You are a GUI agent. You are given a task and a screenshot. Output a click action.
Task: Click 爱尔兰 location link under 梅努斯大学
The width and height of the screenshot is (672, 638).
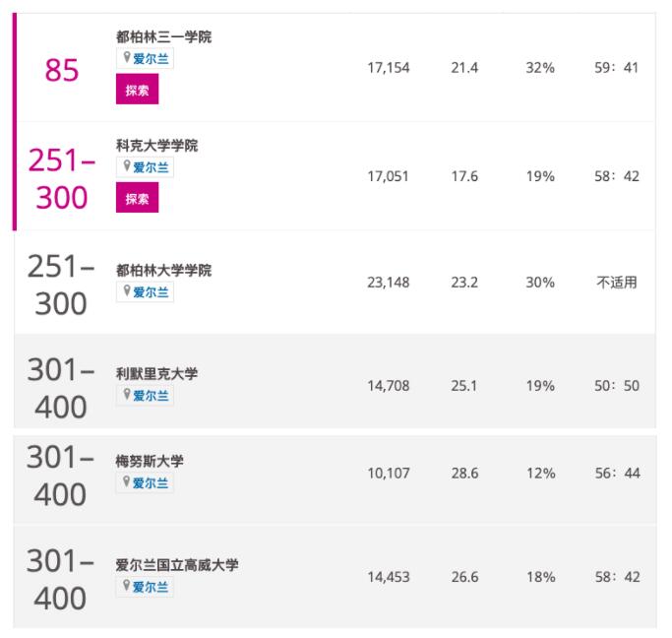[x=152, y=483]
